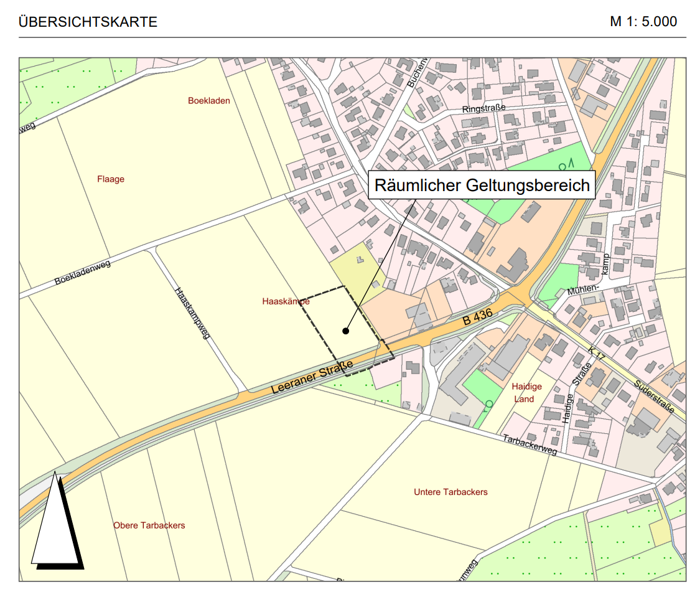Select the Untere Tarbackers field label

(450, 492)
